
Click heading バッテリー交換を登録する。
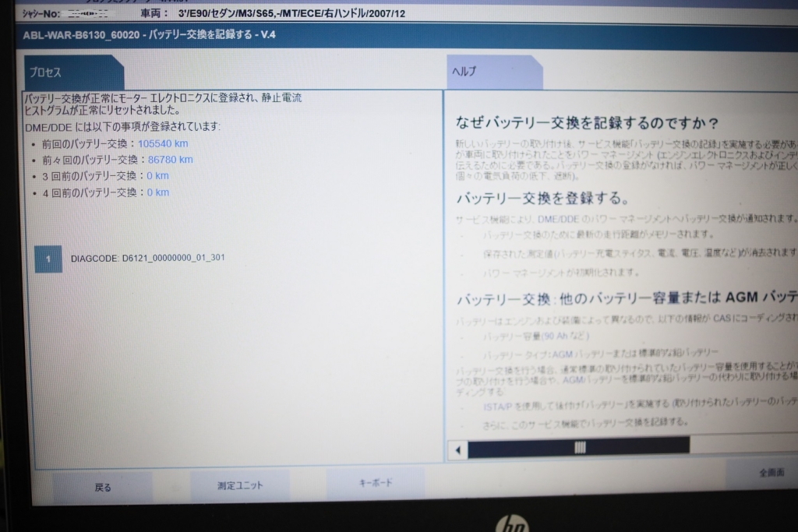tap(543, 198)
